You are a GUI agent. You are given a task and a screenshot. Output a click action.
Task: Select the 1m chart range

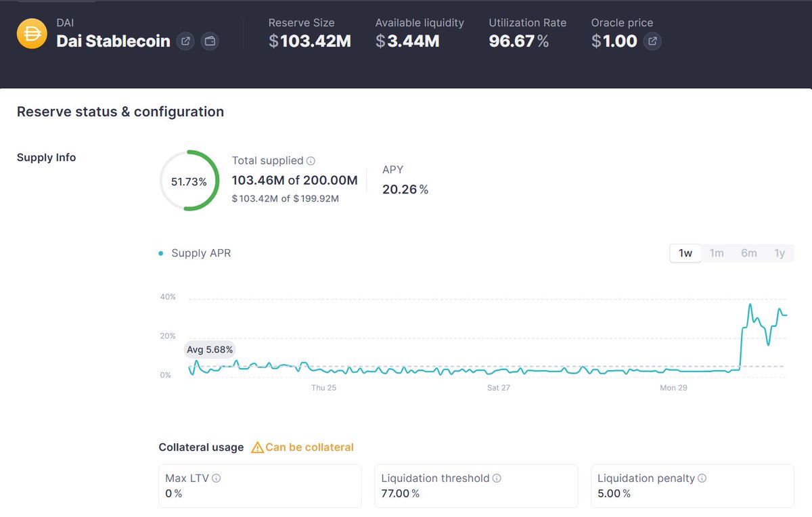tap(717, 253)
